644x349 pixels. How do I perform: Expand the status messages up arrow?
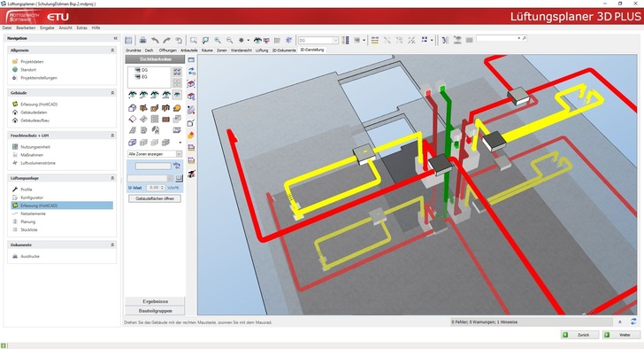tap(620, 322)
